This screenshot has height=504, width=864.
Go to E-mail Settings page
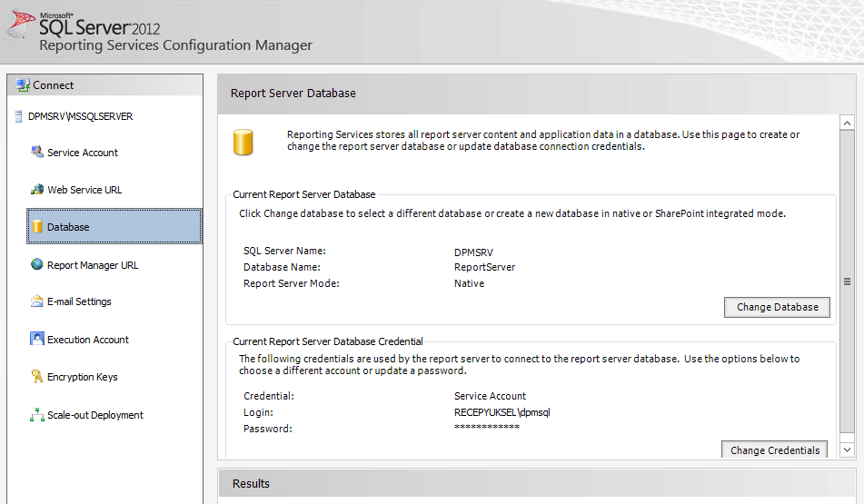click(79, 301)
